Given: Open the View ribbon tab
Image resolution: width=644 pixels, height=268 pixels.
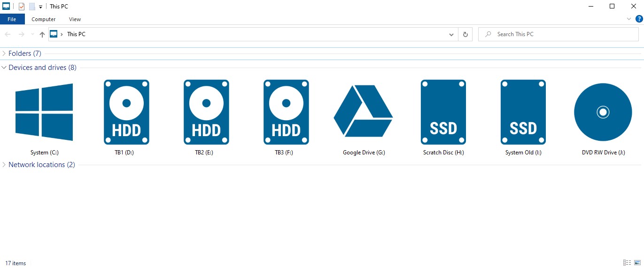Looking at the screenshot, I should click(x=75, y=19).
